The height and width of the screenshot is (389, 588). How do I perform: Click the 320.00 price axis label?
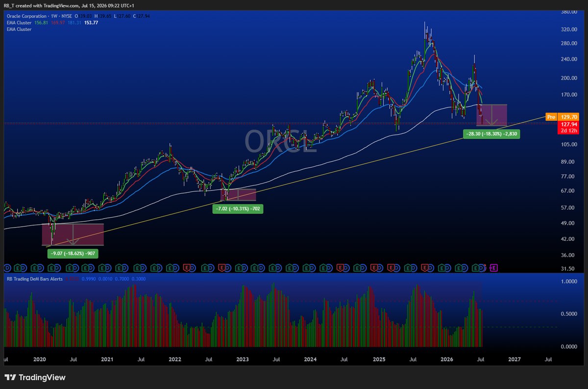[x=569, y=29]
